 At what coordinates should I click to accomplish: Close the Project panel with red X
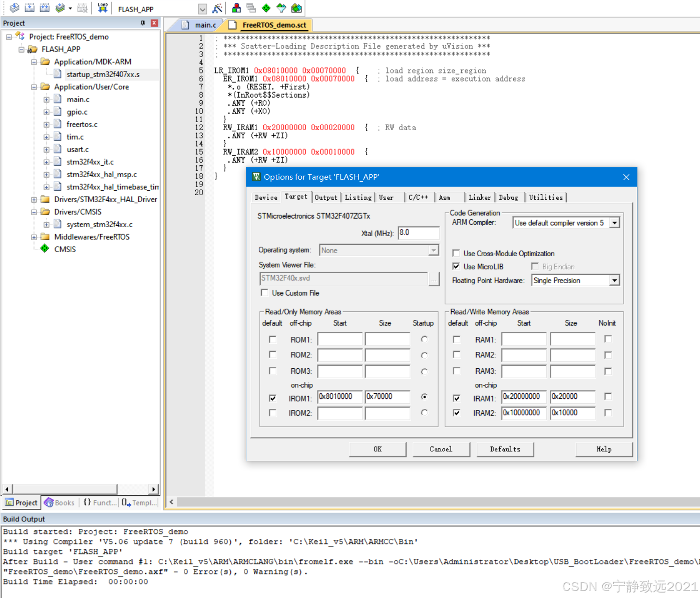[154, 23]
